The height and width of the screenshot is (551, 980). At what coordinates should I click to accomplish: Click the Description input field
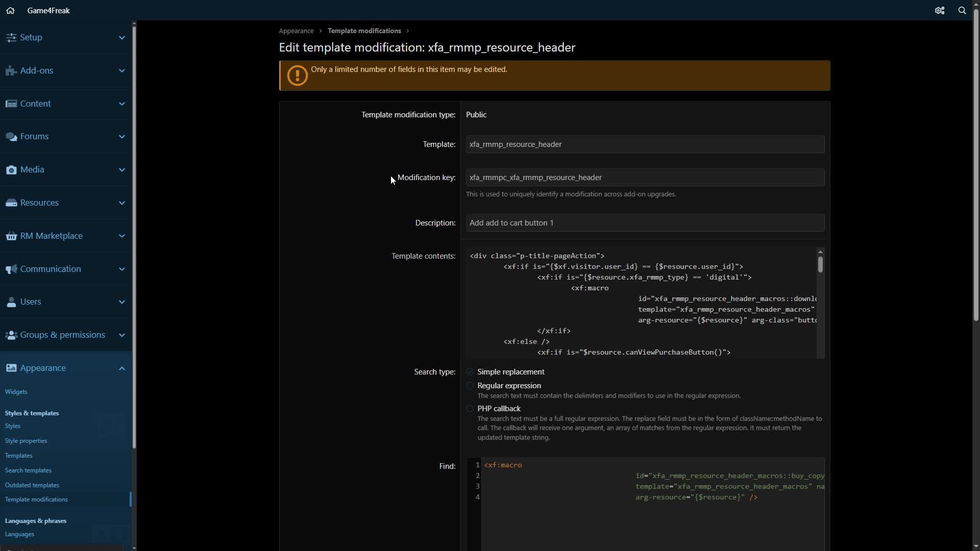(645, 223)
